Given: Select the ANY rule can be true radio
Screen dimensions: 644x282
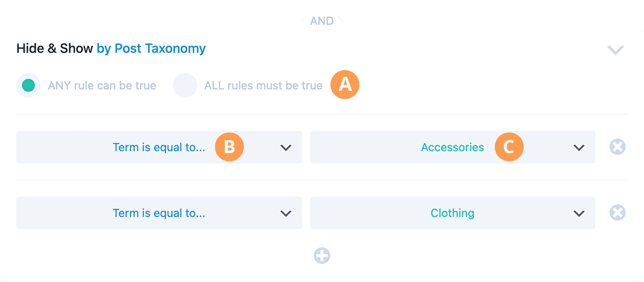Looking at the screenshot, I should (28, 85).
